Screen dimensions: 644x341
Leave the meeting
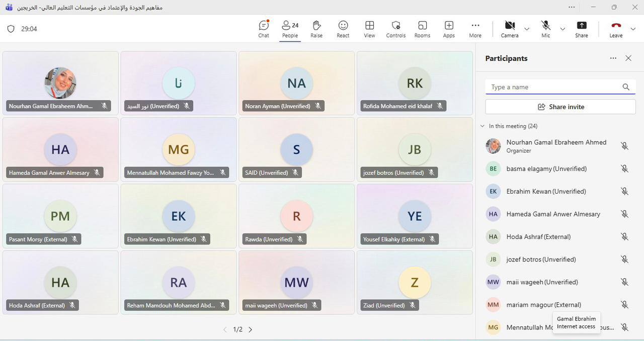point(616,29)
